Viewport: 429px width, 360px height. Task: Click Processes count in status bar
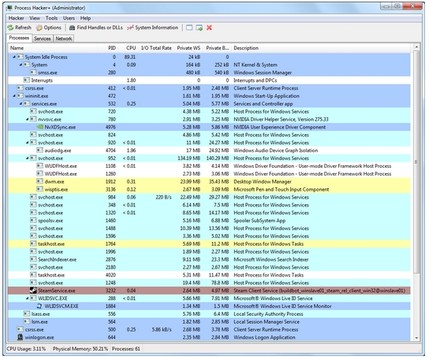[126, 349]
